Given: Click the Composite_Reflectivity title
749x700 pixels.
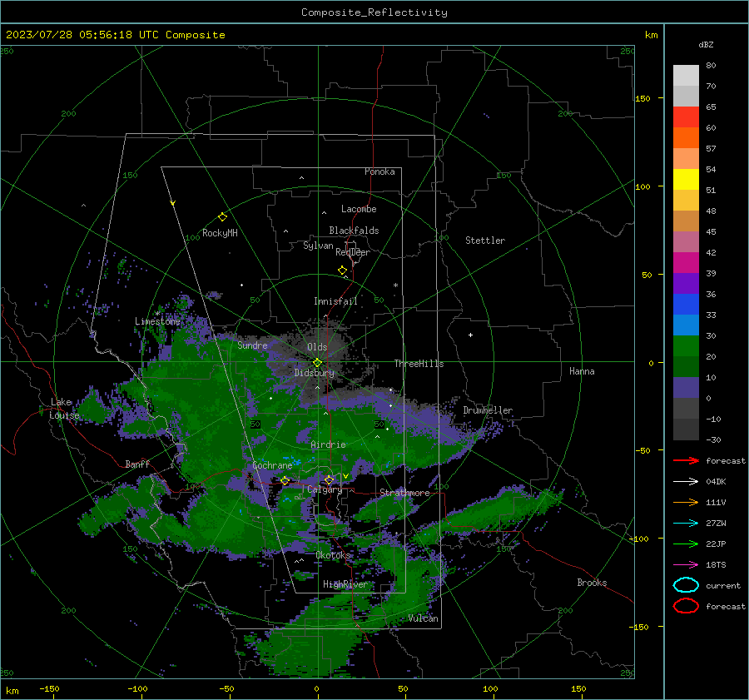Looking at the screenshot, I should coord(374,12).
